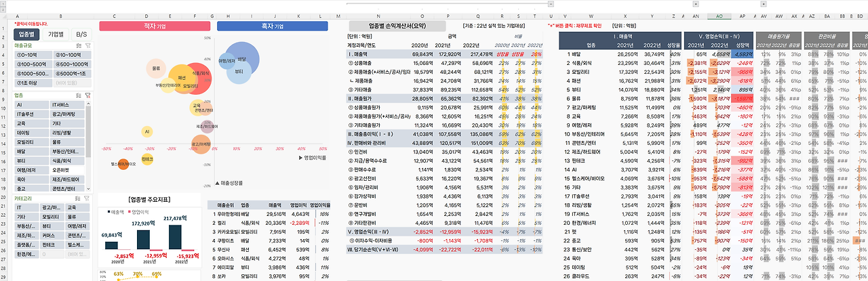This screenshot has height=281, width=868.
Task: Pick 물류 in the 업종 slicer
Action: click(x=68, y=142)
